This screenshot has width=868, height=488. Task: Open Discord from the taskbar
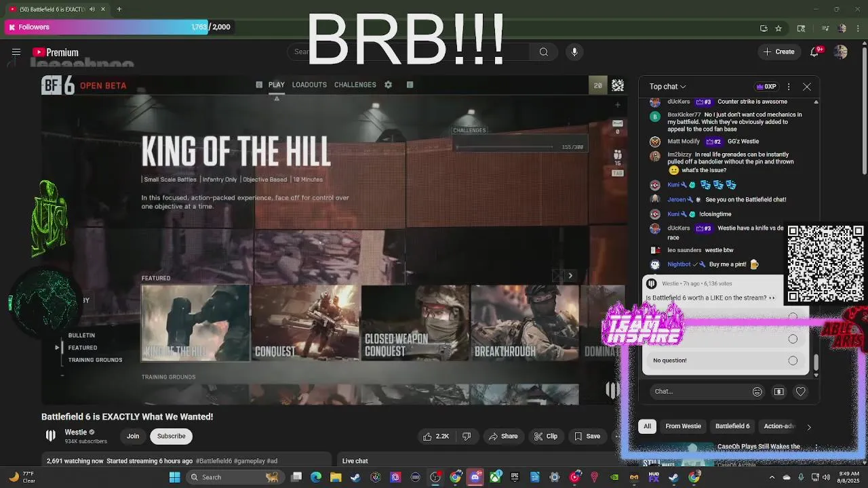pos(475,477)
